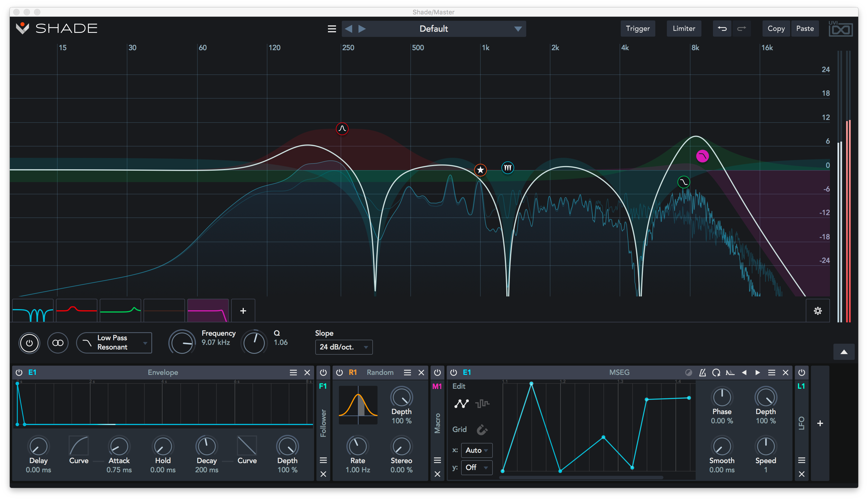
Task: Click the UVI logo icon
Action: [840, 29]
